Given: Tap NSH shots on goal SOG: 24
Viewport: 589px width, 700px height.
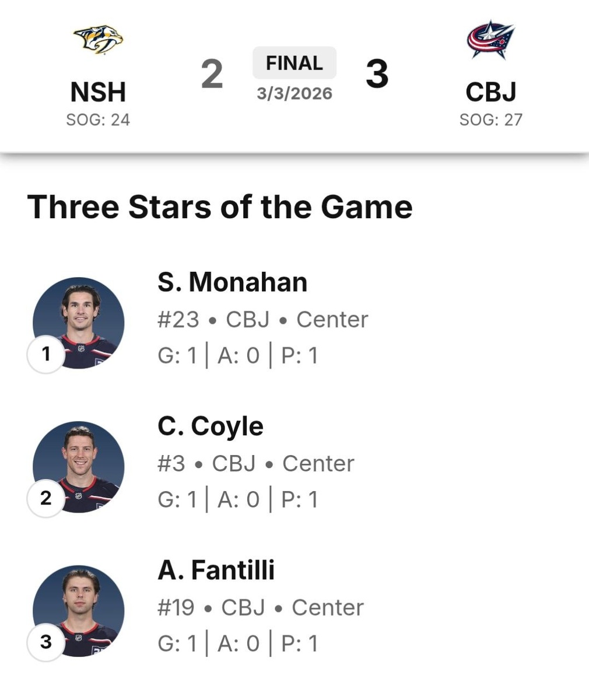Looking at the screenshot, I should coord(98,120).
